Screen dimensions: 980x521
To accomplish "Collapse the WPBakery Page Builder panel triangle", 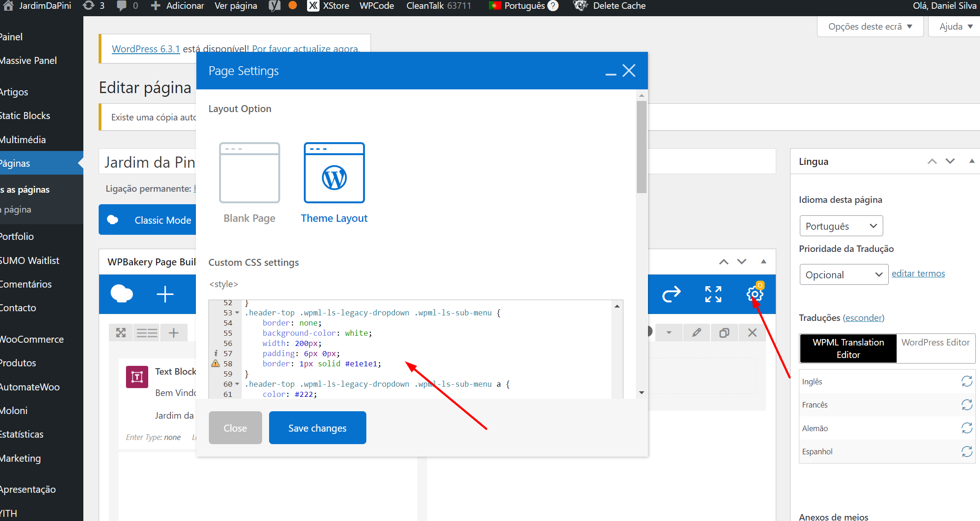I will point(764,262).
